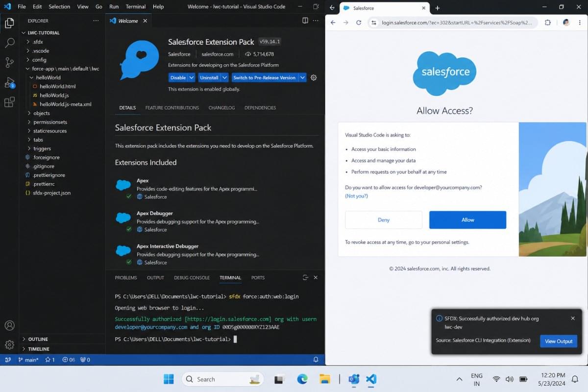
Task: Close the terminal panel
Action: [316, 277]
